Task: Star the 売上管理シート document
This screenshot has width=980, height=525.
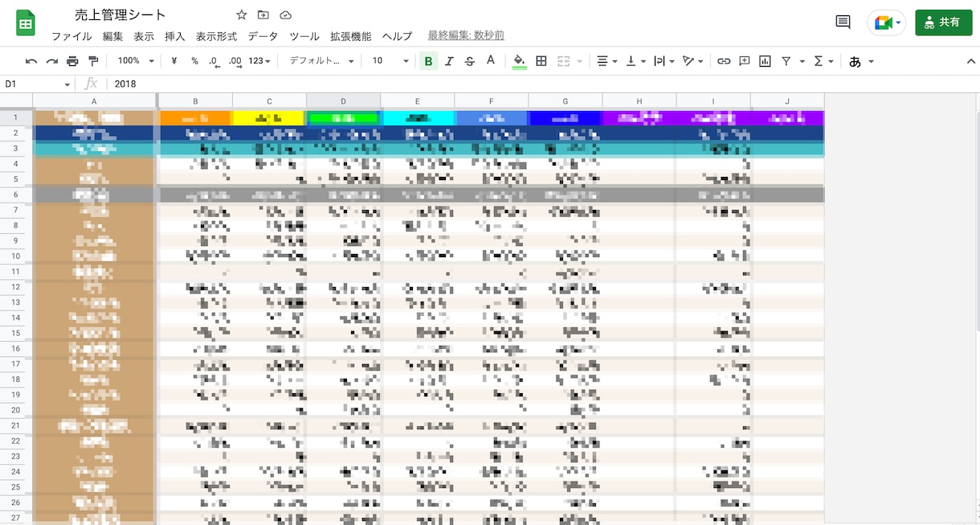Action: point(242,15)
